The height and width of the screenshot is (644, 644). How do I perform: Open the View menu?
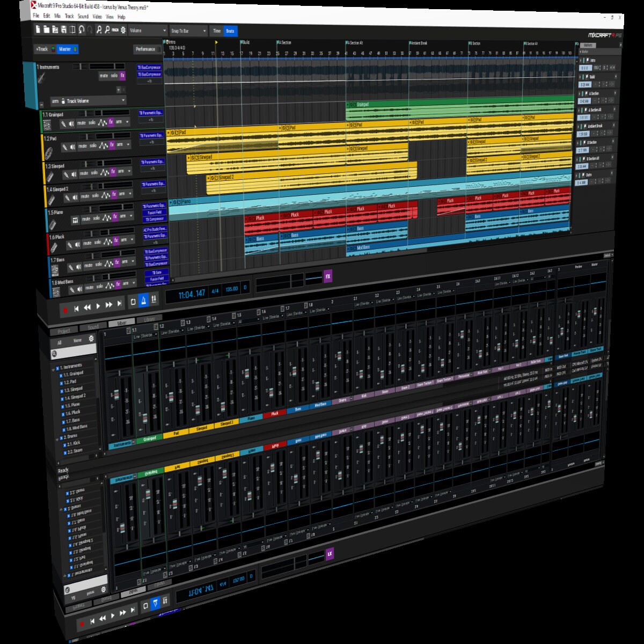pyautogui.click(x=109, y=17)
